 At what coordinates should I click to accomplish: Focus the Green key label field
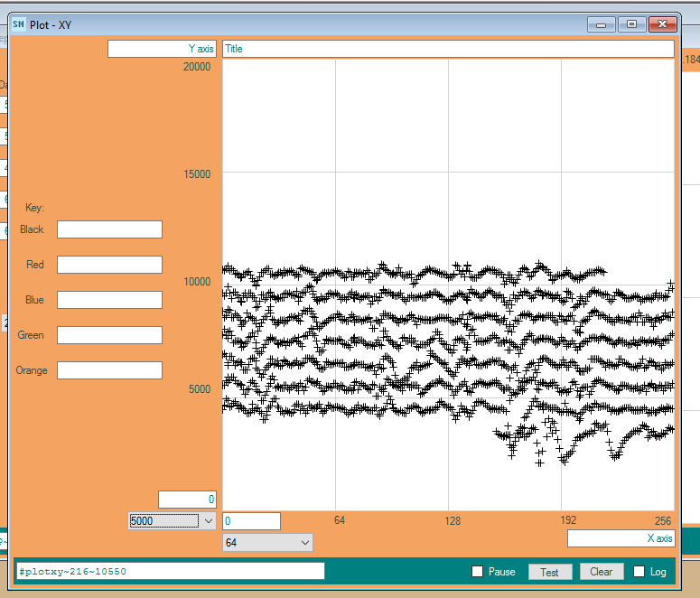[109, 335]
